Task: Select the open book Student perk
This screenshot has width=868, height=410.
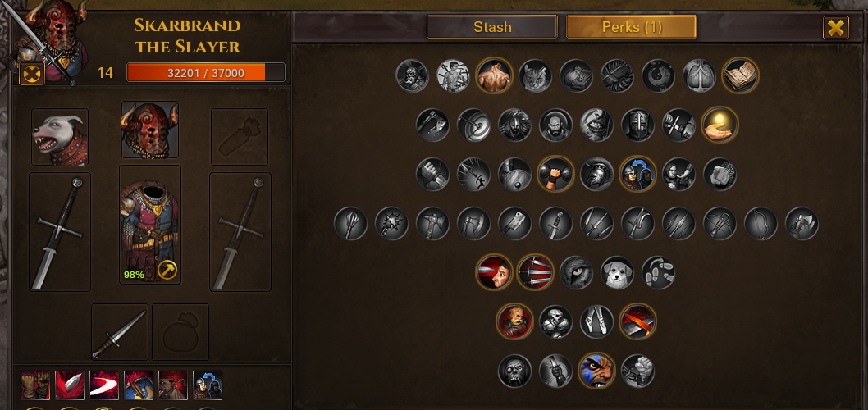Action: point(740,75)
